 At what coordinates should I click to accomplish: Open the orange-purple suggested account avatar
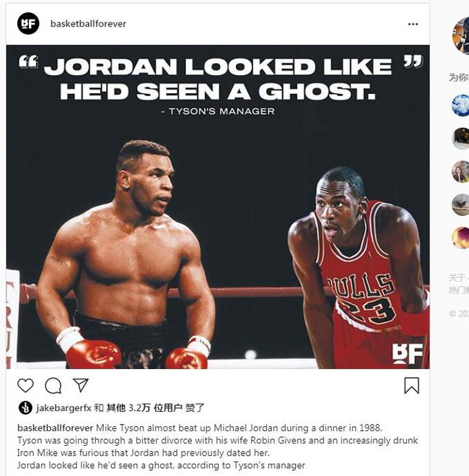pos(460,238)
